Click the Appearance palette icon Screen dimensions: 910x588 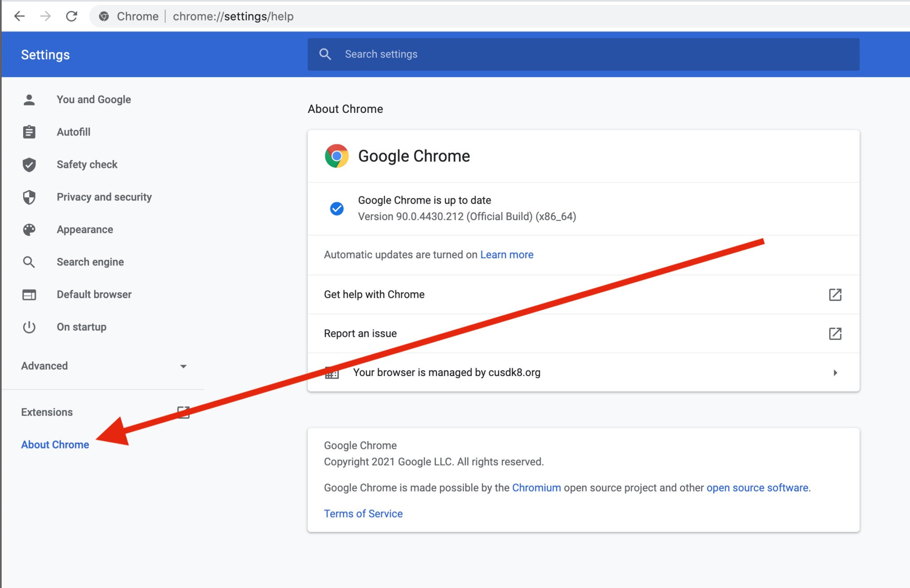pos(29,229)
